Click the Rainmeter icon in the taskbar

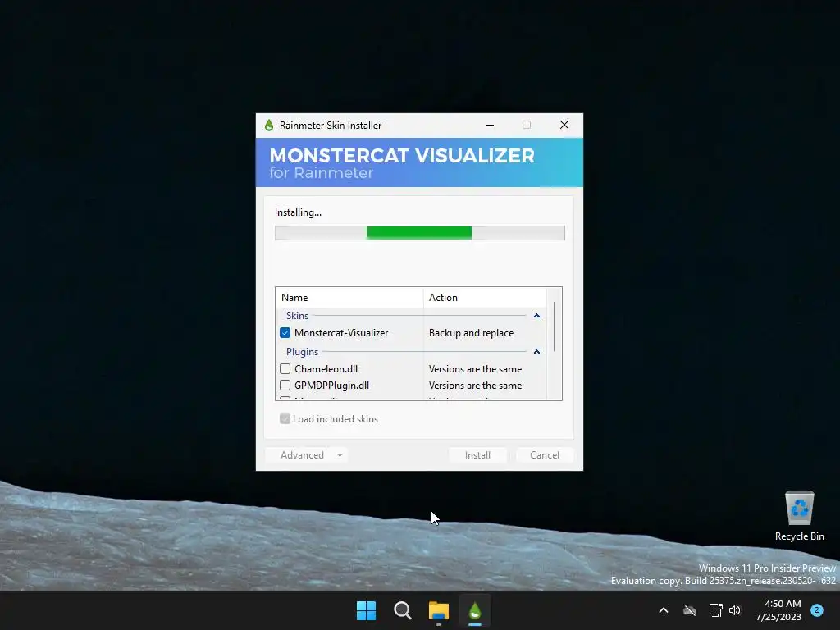click(x=475, y=610)
